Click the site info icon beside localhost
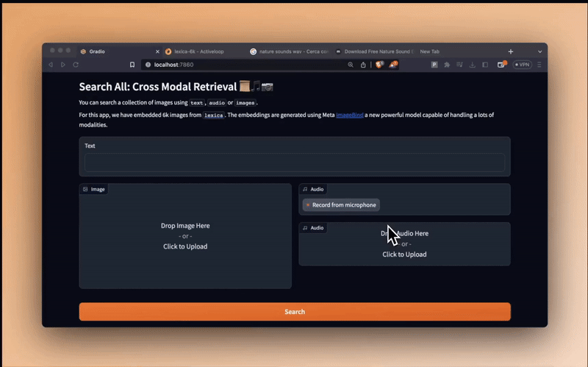This screenshot has width=588, height=367. point(148,65)
